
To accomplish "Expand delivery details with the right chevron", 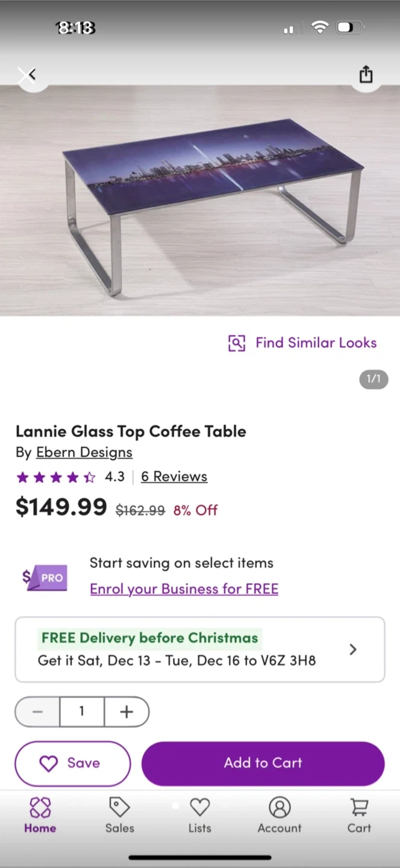I will (353, 649).
